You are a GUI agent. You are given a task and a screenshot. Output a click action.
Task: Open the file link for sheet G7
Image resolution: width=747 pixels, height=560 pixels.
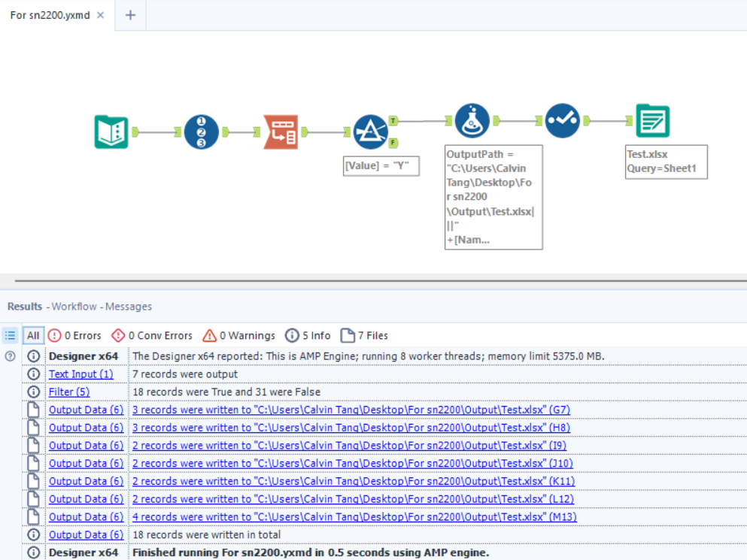tap(351, 410)
